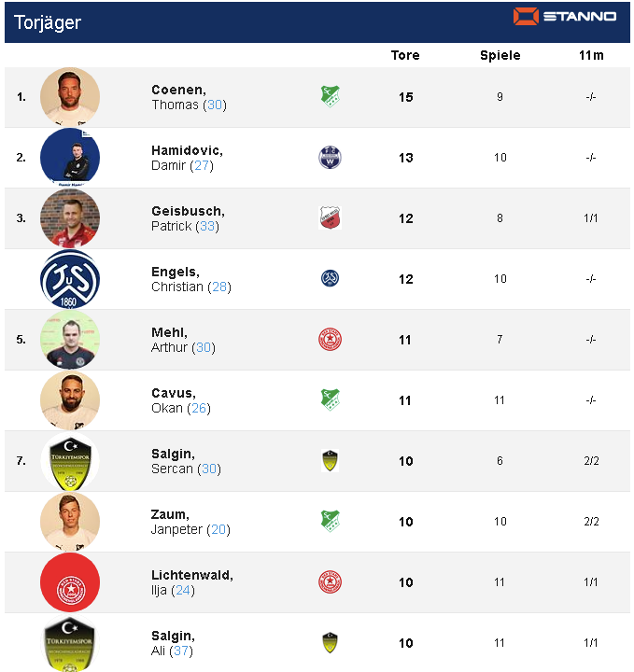Open Thomas Coenen's player photo

tap(70, 96)
